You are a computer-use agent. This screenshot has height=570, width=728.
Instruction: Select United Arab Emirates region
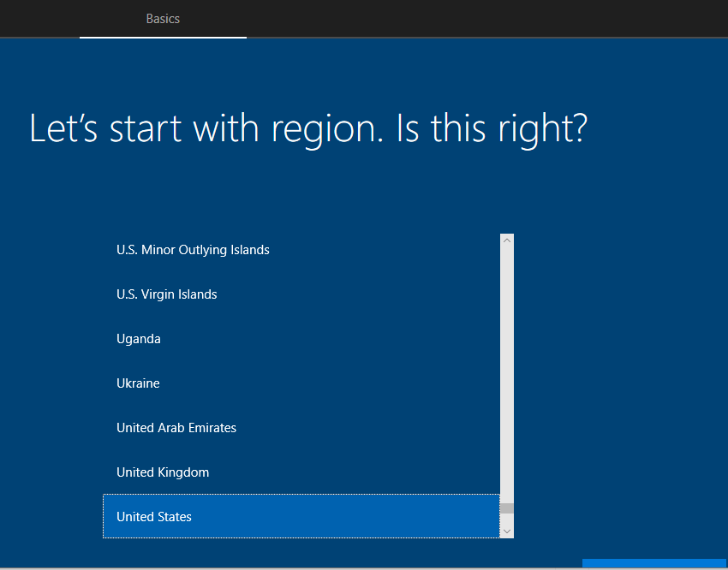coord(176,428)
